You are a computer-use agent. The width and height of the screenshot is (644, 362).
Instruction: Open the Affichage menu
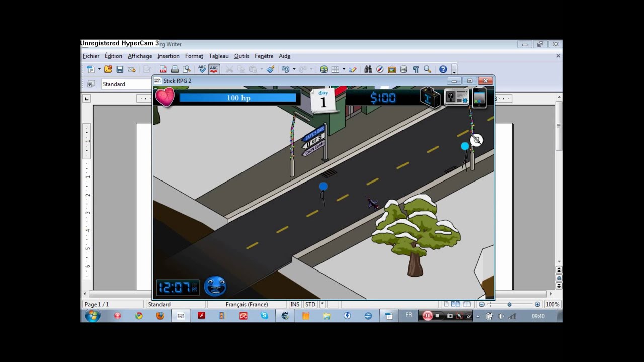coord(140,56)
